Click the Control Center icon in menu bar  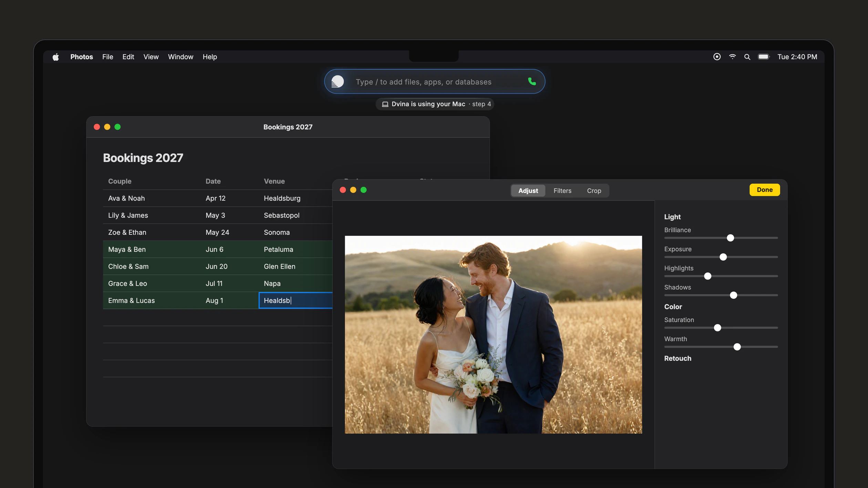[717, 57]
